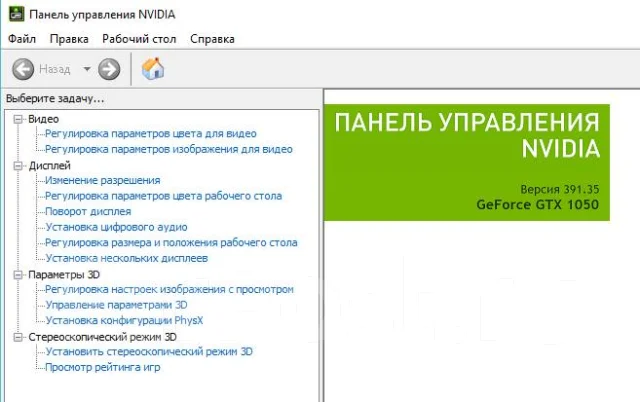Select the Видео category label
The image size is (640, 402).
pos(44,119)
